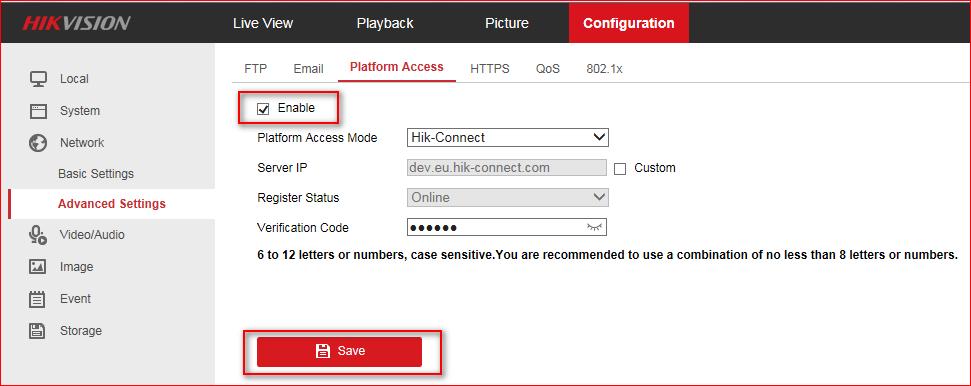Click the Network globe icon
This screenshot has height=386, width=971.
tap(38, 143)
